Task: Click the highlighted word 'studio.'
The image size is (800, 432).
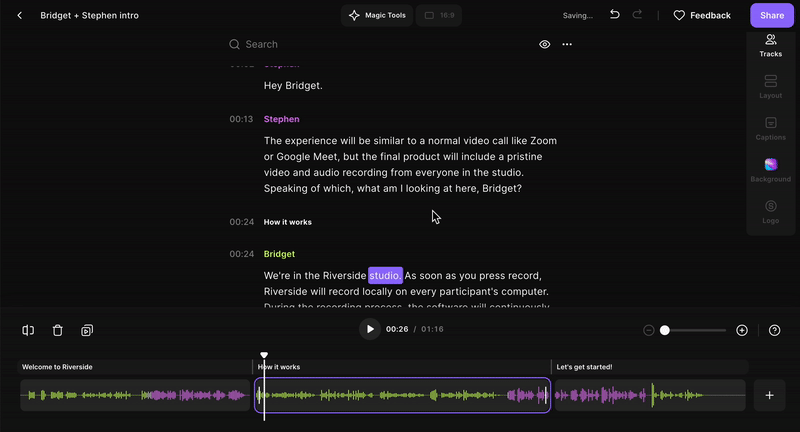Action: click(385, 275)
